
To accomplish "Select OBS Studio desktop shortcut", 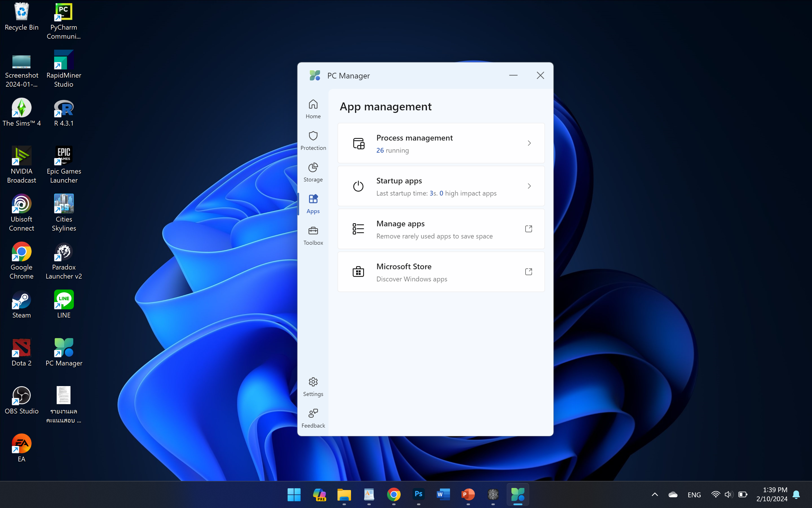I will (x=21, y=401).
